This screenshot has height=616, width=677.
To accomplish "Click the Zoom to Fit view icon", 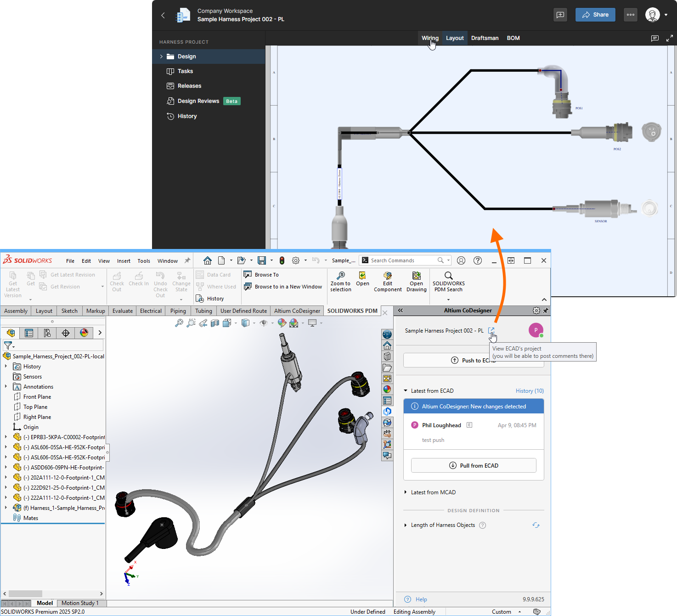I will click(179, 323).
